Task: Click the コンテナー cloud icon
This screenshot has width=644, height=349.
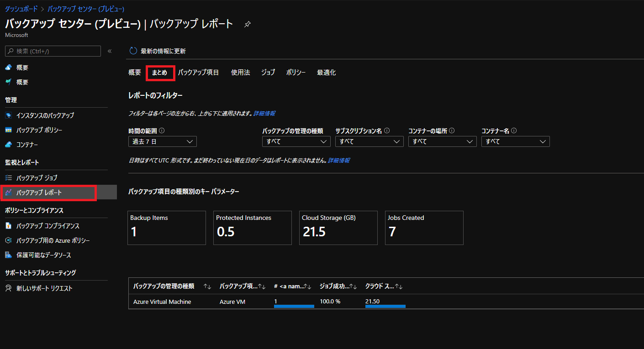Action: pyautogui.click(x=8, y=145)
